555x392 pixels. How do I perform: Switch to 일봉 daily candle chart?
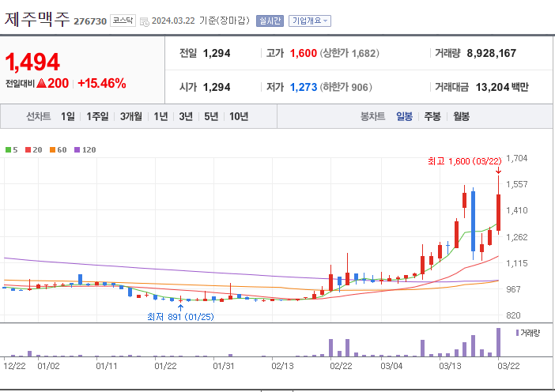point(404,116)
